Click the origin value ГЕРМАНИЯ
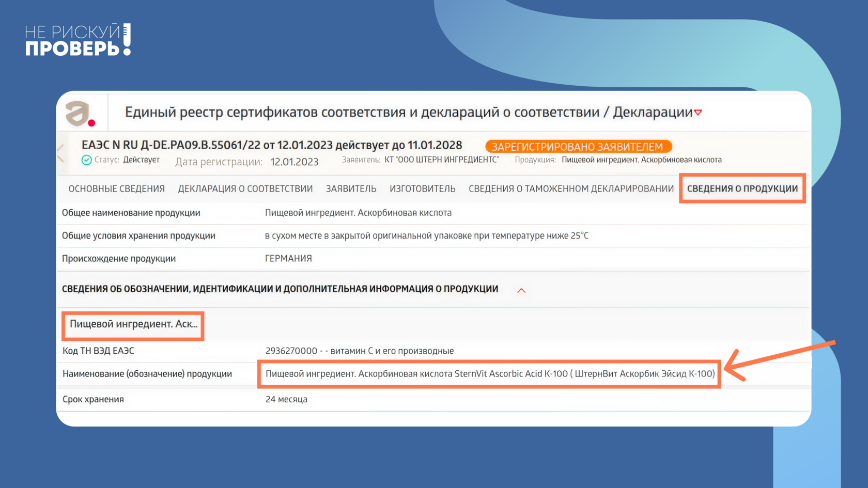The width and height of the screenshot is (868, 488). pos(288,259)
